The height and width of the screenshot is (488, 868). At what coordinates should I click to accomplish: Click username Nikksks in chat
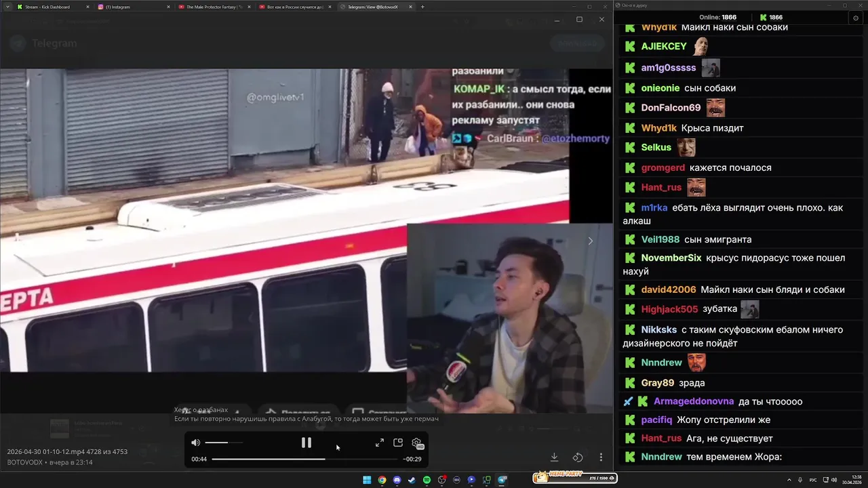(x=659, y=329)
